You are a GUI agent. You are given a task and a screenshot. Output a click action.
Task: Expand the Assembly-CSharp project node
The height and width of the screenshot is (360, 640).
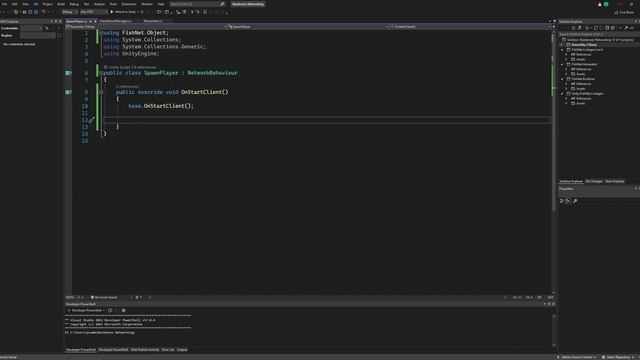coord(562,45)
